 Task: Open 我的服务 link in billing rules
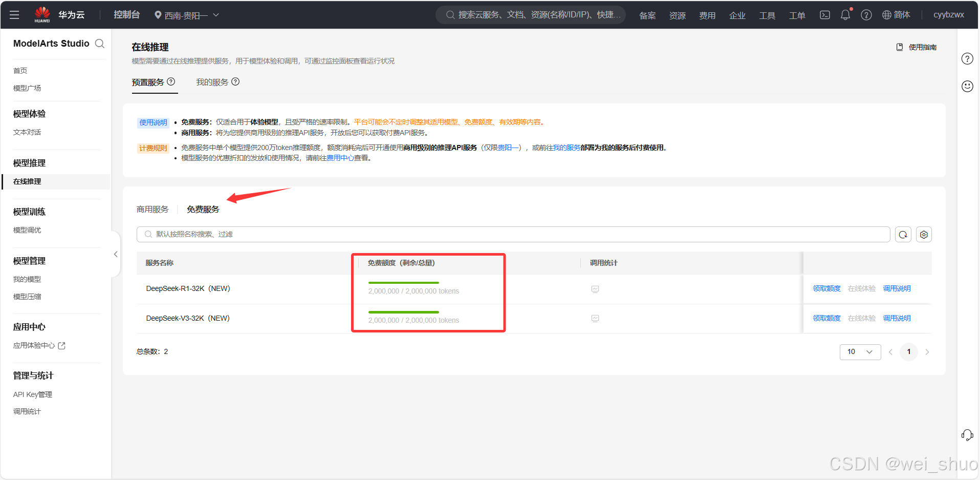(567, 148)
